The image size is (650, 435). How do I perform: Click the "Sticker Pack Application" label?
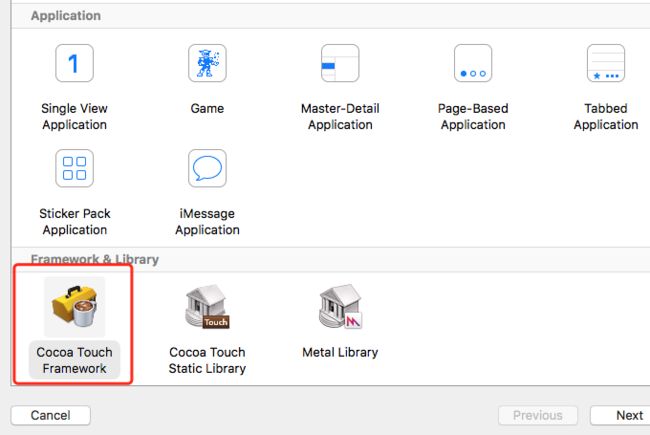pos(75,221)
